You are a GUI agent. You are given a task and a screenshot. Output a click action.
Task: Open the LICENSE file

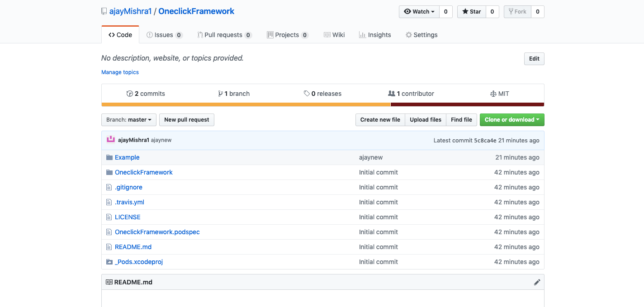tap(128, 217)
